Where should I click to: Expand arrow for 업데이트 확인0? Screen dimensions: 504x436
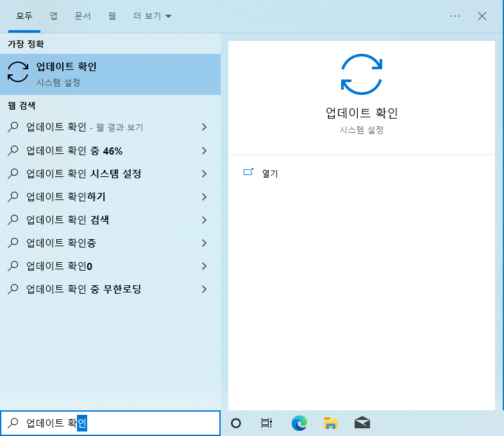[204, 266]
